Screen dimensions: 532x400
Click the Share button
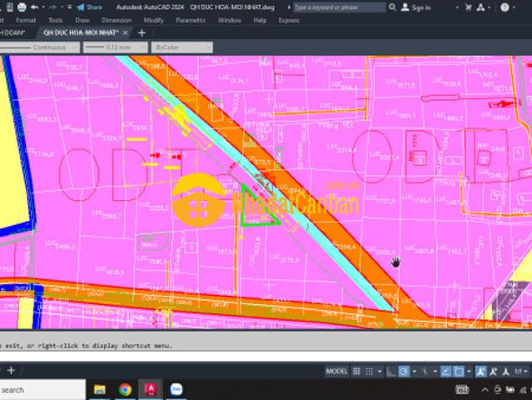[x=89, y=7]
